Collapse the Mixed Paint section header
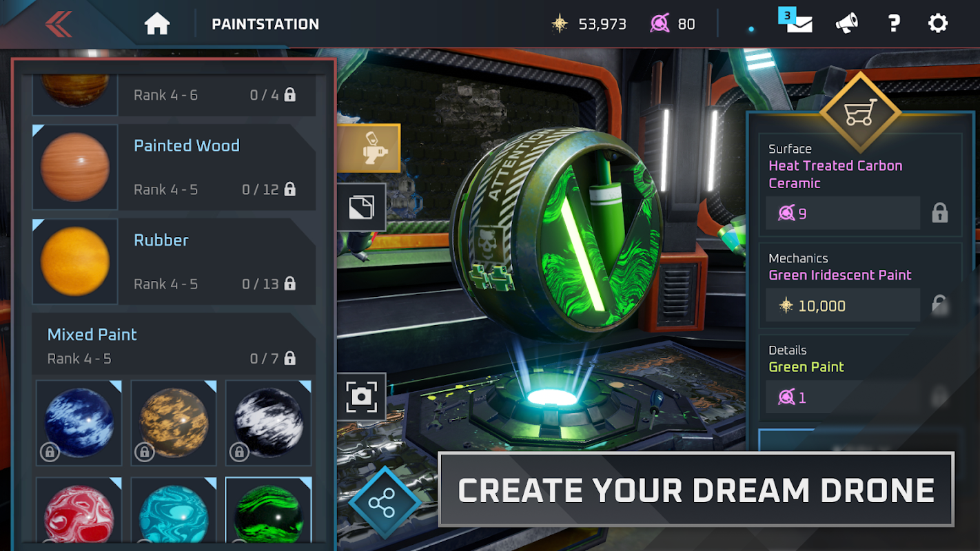Screen dimensions: 980x551 (174, 345)
